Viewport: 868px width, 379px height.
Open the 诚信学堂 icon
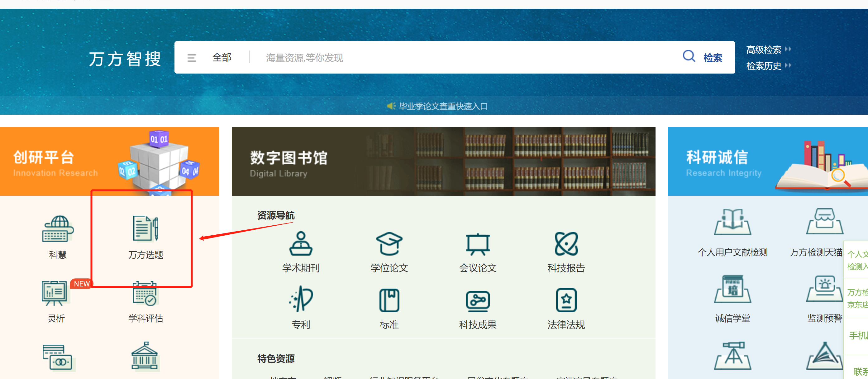pos(732,289)
